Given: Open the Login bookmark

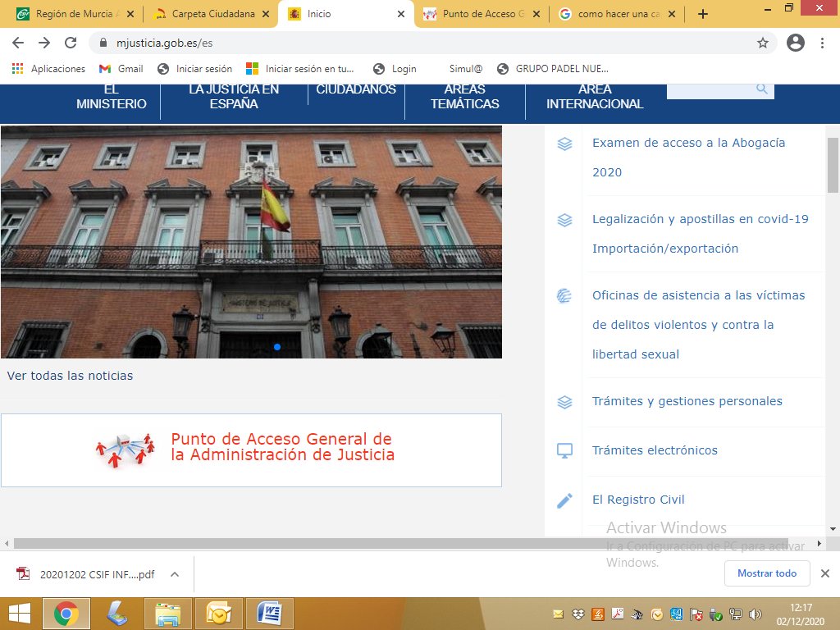Looking at the screenshot, I should click(395, 69).
